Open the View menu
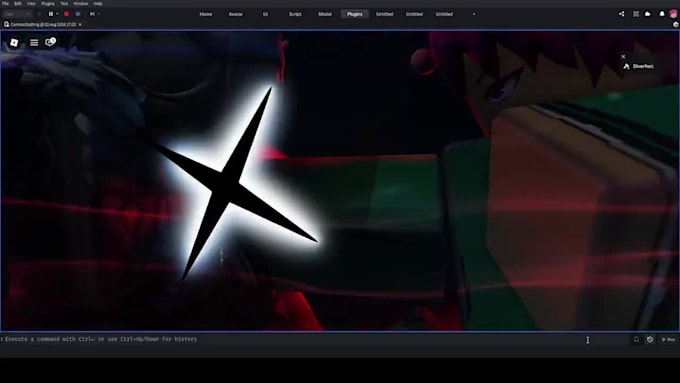The width and height of the screenshot is (680, 383). (31, 3)
